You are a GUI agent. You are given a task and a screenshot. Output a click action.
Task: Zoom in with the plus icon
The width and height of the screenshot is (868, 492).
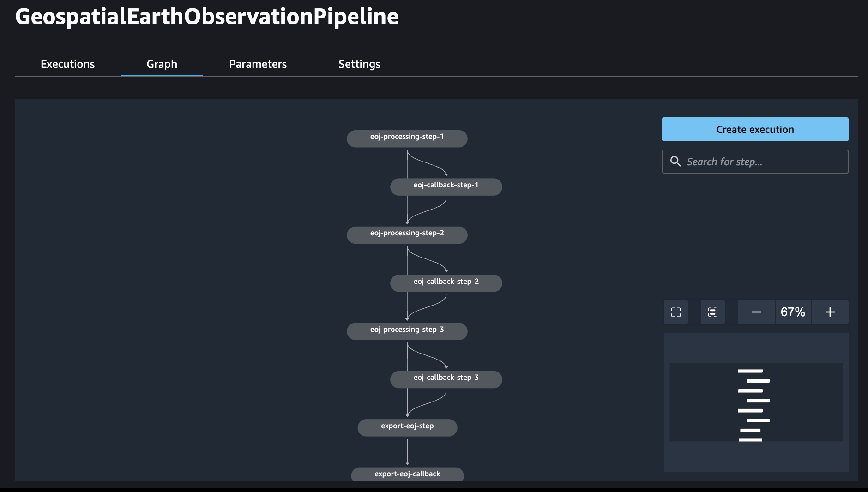click(x=830, y=312)
